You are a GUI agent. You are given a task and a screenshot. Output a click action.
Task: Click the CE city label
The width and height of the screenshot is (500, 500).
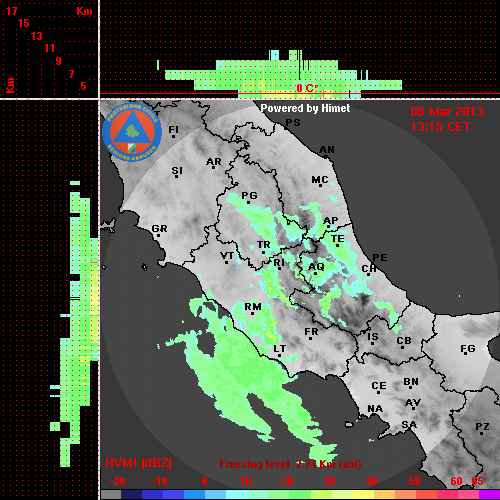379,386
